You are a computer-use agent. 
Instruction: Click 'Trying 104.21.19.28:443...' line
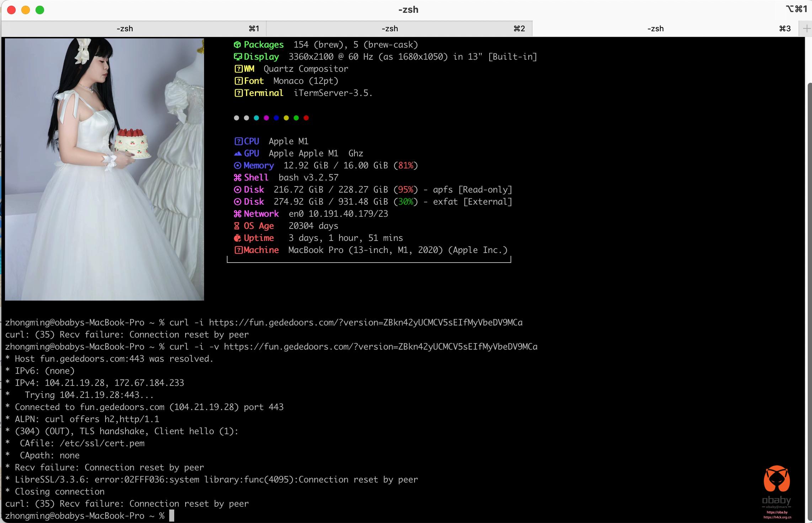click(89, 395)
